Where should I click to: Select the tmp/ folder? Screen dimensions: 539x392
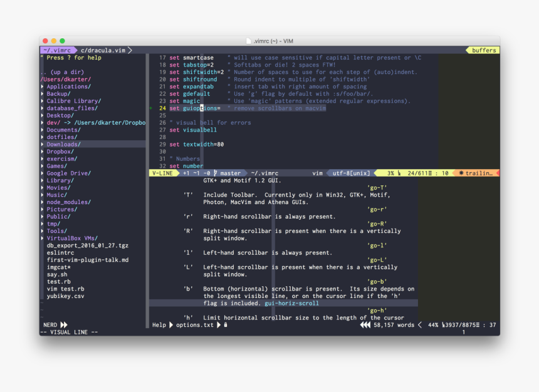coord(53,224)
